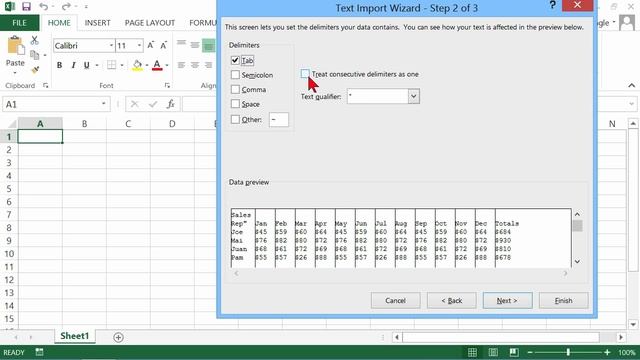The height and width of the screenshot is (360, 640).
Task: Open the font size dropdown
Action: click(x=139, y=45)
